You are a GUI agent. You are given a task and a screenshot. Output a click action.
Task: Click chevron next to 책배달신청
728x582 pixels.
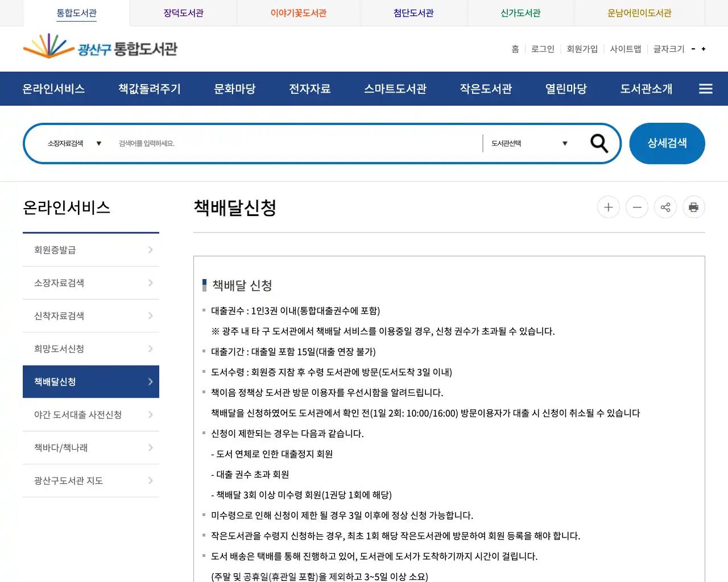coord(150,381)
